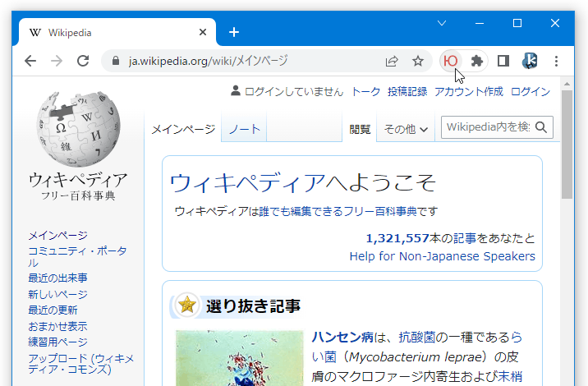Screen dimensions: 588x386
Task: Open a new tab with plus button
Action: coord(234,32)
